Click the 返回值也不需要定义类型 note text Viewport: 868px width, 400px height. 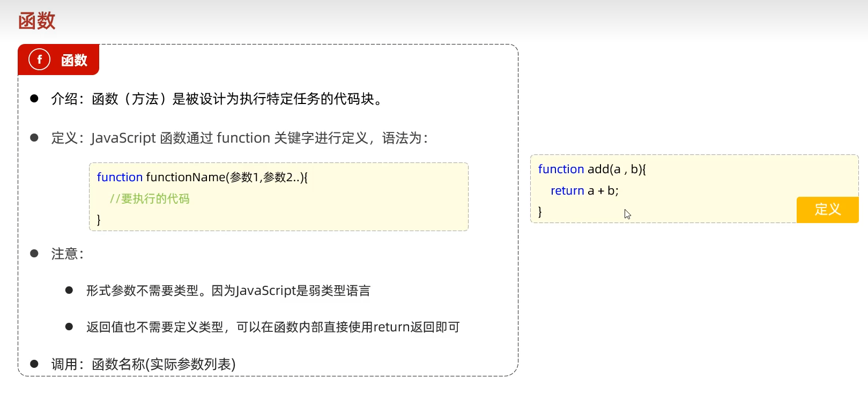[x=272, y=327]
